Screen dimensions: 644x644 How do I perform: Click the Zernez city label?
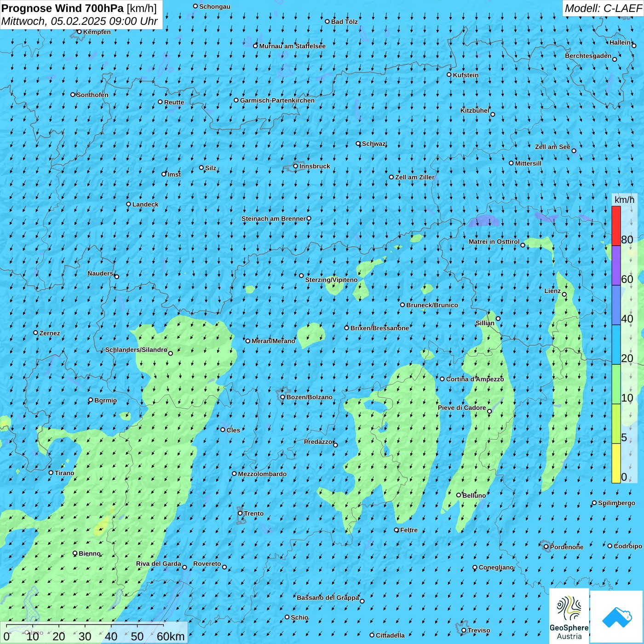point(50,333)
